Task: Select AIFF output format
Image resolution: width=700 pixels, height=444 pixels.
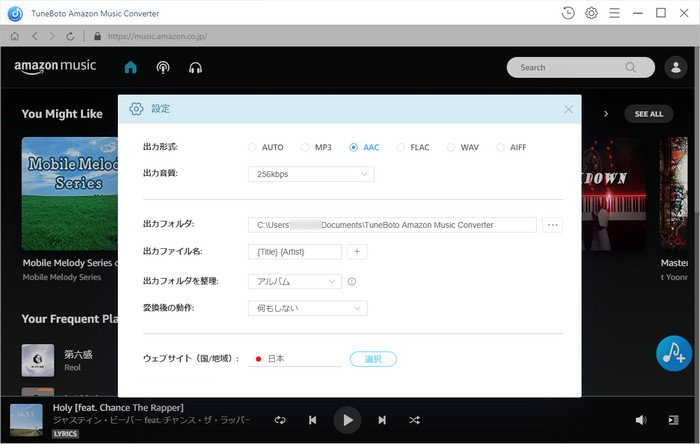Action: pos(512,147)
